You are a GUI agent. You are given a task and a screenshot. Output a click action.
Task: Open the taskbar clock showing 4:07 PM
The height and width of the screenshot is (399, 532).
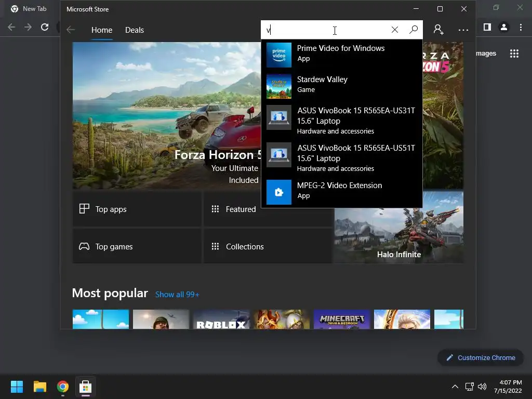click(508, 387)
